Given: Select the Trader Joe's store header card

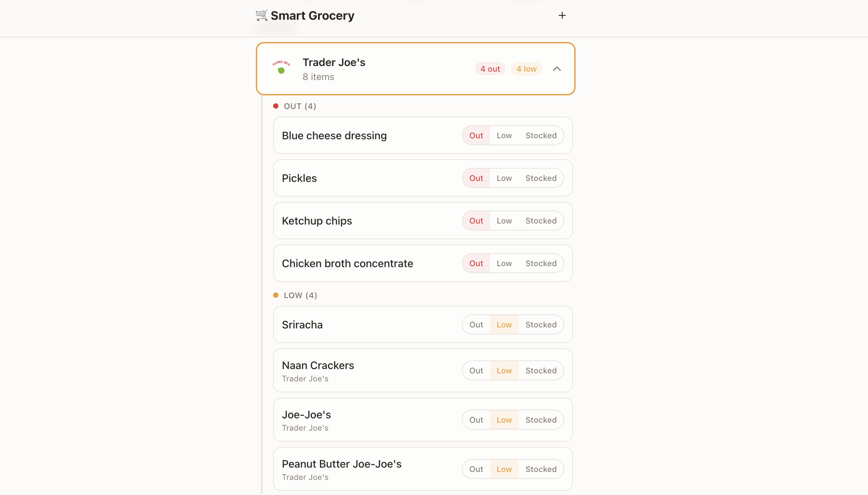Looking at the screenshot, I should click(415, 69).
